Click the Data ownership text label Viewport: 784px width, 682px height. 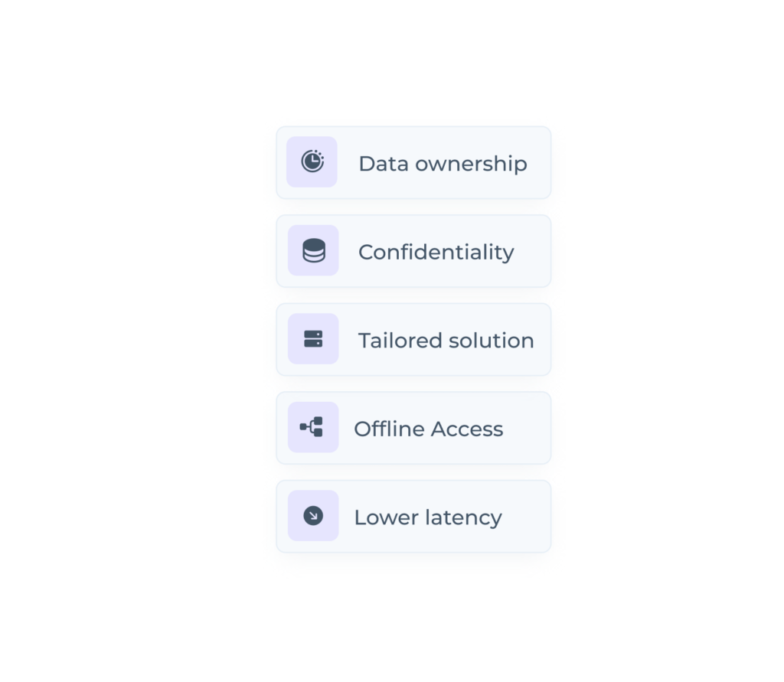443,163
